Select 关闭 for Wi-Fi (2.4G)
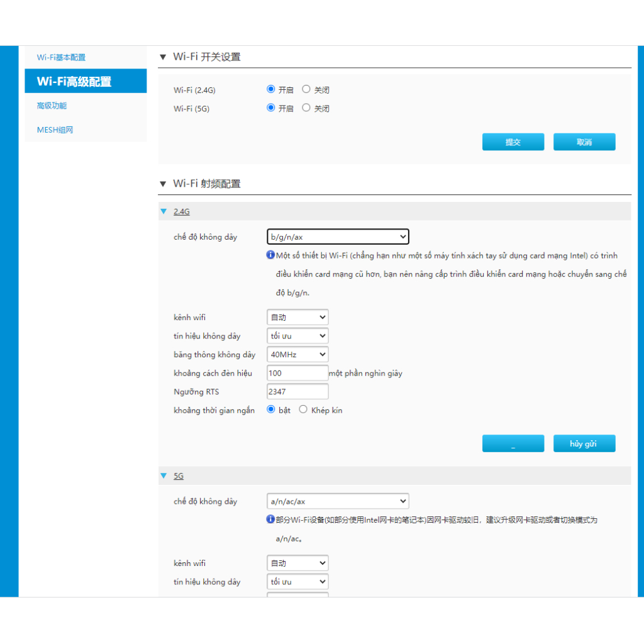This screenshot has height=644, width=644. pyautogui.click(x=306, y=89)
